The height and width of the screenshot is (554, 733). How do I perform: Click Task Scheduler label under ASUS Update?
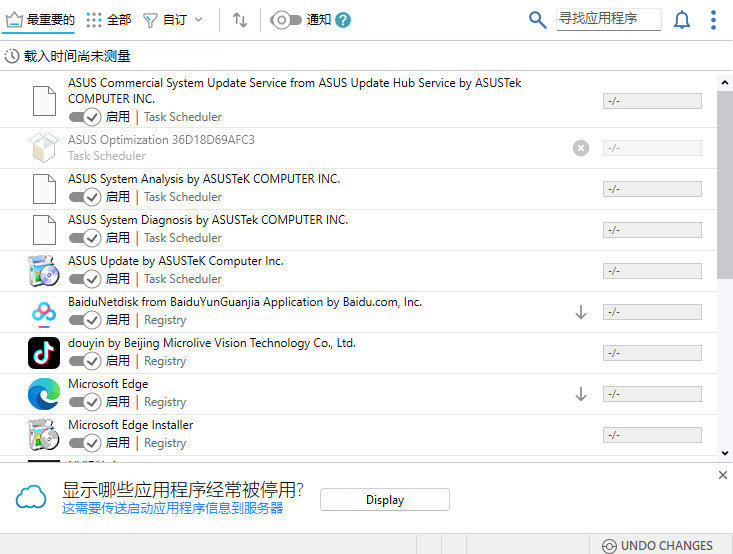[x=183, y=279]
